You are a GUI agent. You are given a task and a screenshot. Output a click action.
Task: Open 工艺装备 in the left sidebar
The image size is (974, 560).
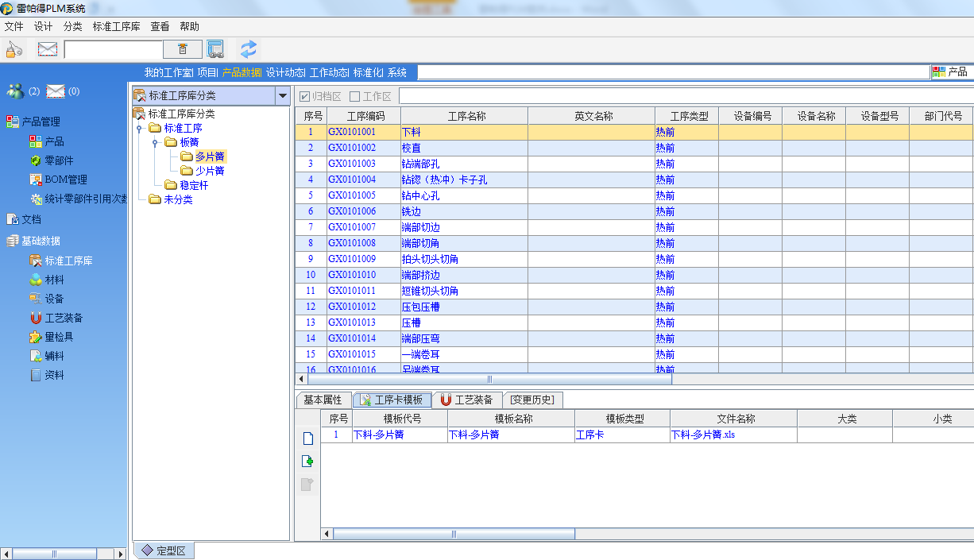coord(63,318)
